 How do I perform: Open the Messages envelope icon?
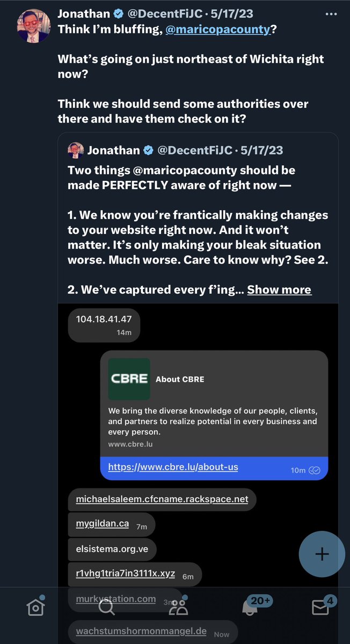(322, 606)
